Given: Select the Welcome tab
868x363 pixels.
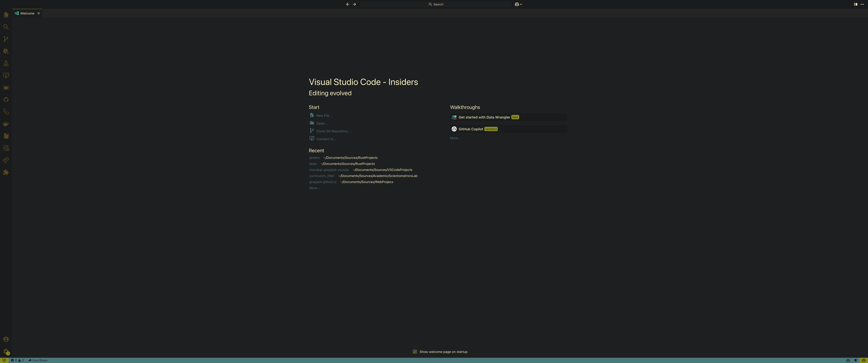Looking at the screenshot, I should (x=27, y=13).
